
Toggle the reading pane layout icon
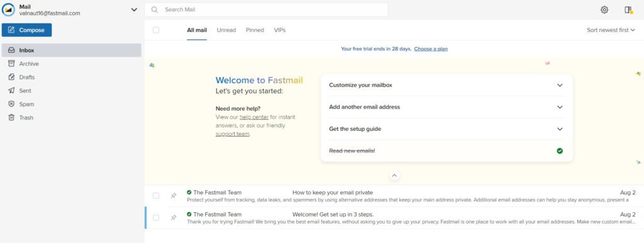(x=628, y=10)
